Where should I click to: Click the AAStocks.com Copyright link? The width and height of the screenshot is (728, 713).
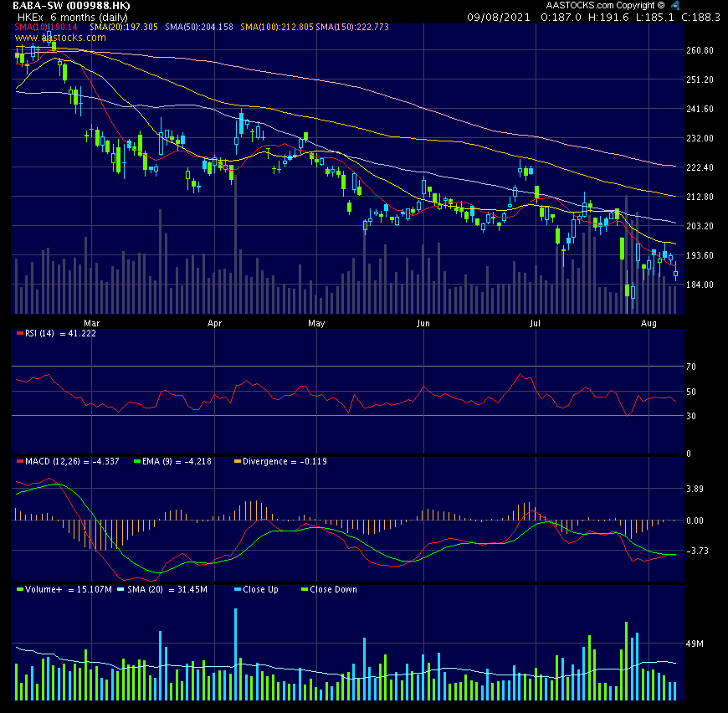(x=602, y=6)
